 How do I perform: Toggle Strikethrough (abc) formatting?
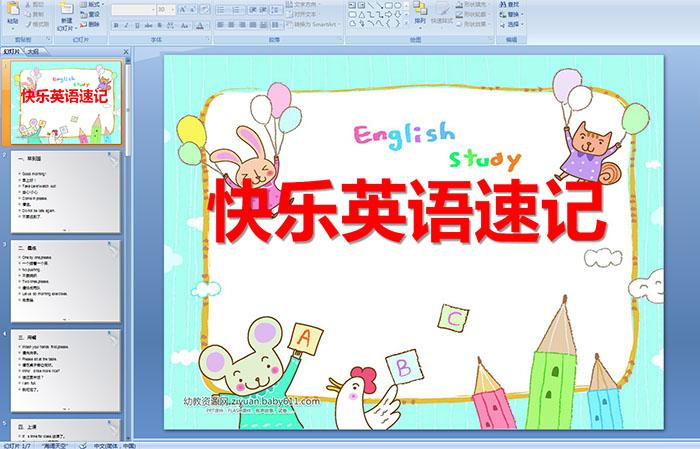pos(149,25)
